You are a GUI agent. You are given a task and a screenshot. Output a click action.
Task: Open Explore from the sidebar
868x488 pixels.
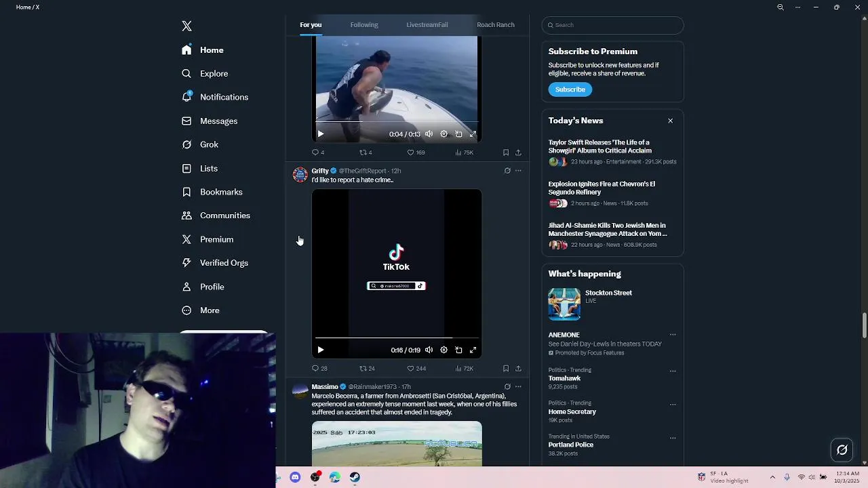point(205,73)
